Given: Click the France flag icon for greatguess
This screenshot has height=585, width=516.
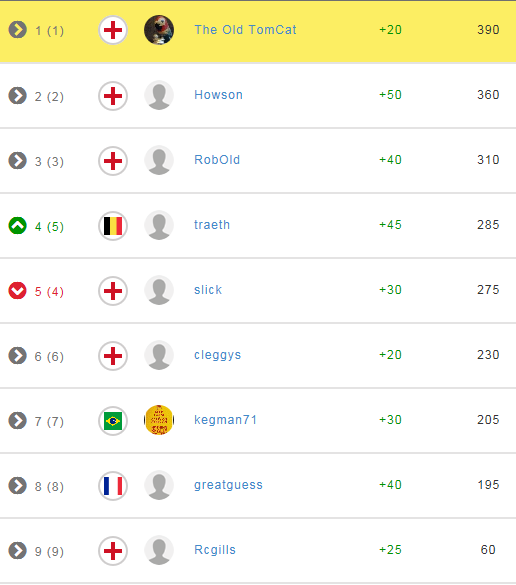Looking at the screenshot, I should [113, 486].
